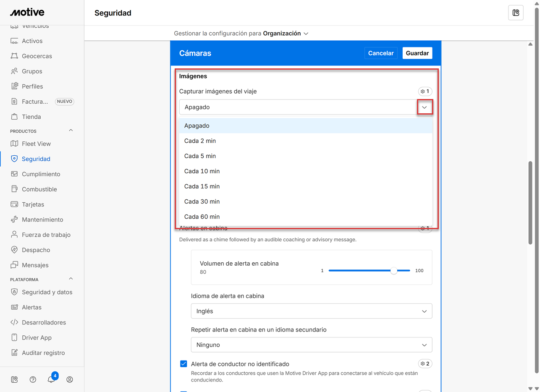Image resolution: width=540 pixels, height=392 pixels.
Task: Click the map icon in top-right header
Action: [516, 13]
